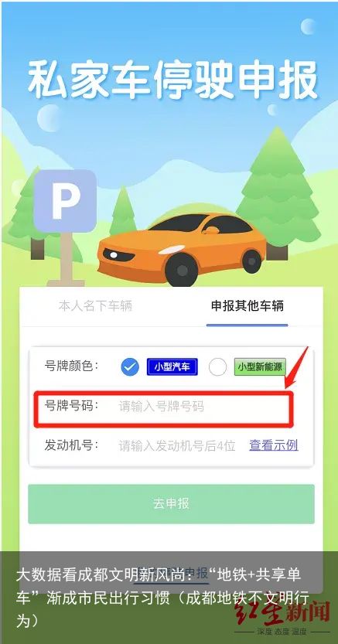Open the 查看示例 link
The width and height of the screenshot is (338, 644).
(x=274, y=445)
